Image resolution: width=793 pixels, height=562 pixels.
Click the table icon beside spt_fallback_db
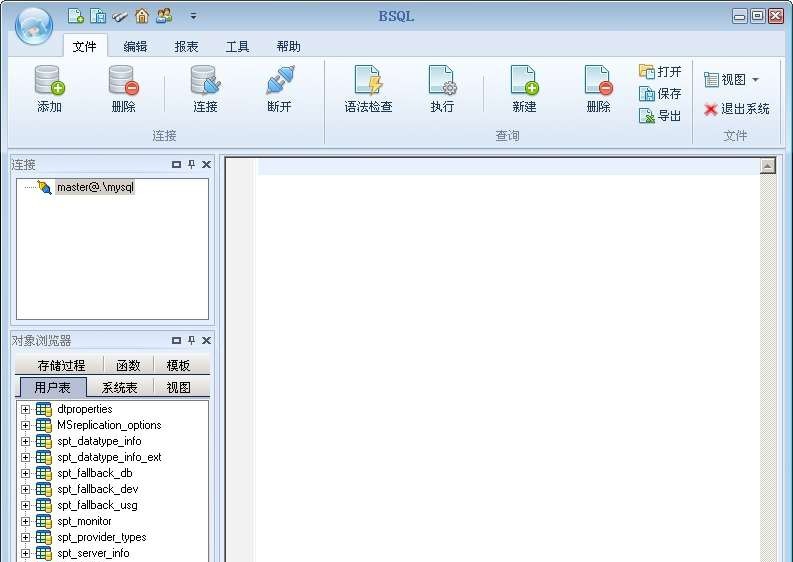(43, 473)
